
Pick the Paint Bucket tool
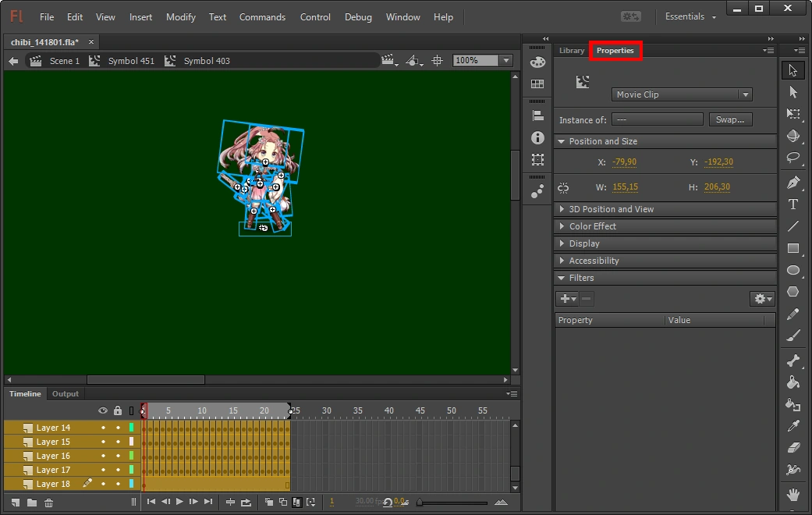click(x=793, y=382)
